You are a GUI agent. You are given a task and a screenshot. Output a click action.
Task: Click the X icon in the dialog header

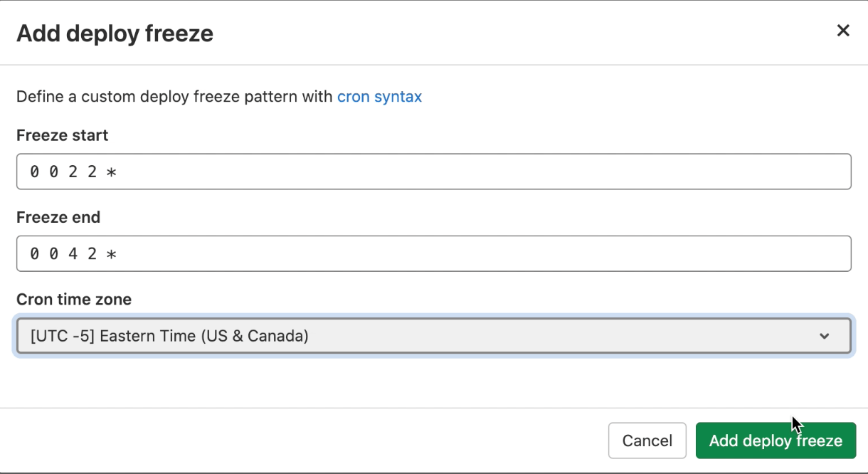pyautogui.click(x=843, y=31)
